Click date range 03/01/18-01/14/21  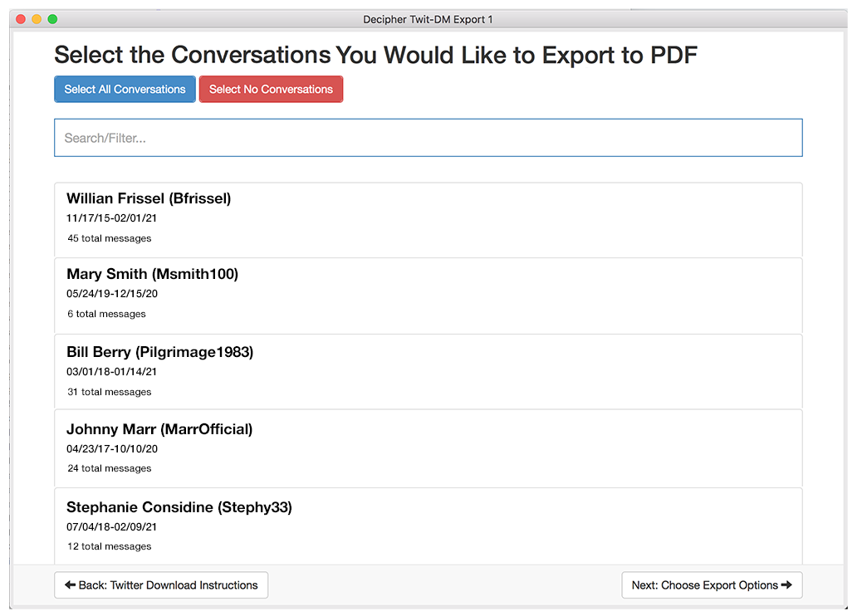click(x=111, y=372)
